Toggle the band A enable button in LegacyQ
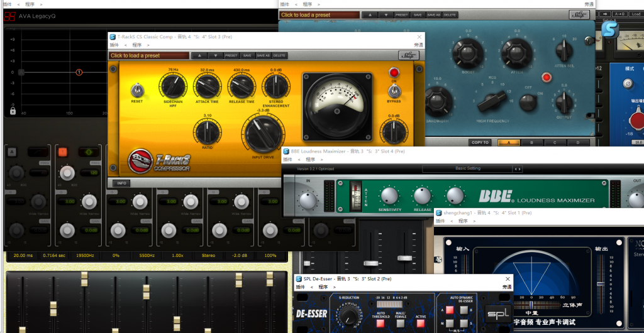This screenshot has height=333, width=644. pyautogui.click(x=11, y=152)
